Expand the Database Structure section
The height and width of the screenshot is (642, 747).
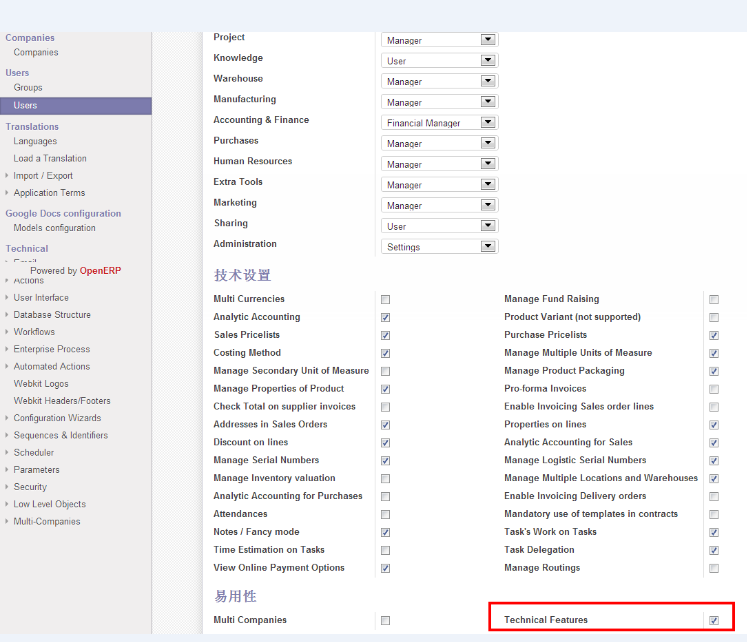[51, 315]
